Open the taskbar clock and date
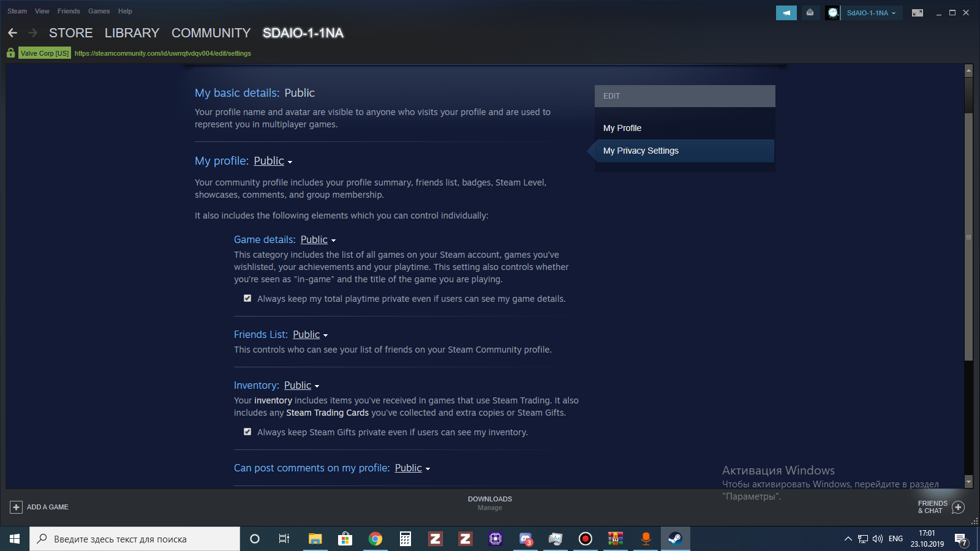This screenshot has height=551, width=980. point(927,539)
